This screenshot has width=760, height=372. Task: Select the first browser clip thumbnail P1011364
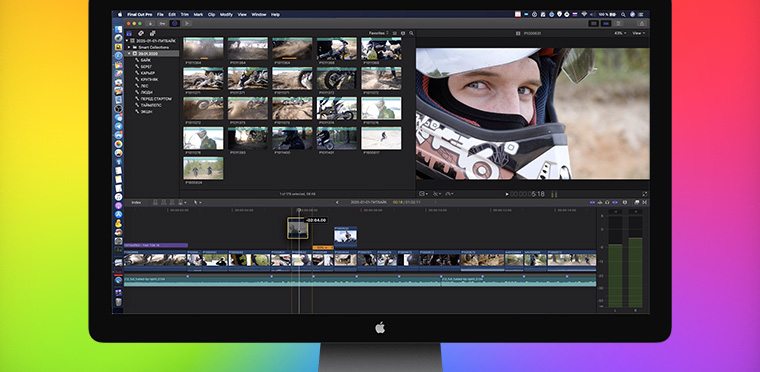click(204, 49)
